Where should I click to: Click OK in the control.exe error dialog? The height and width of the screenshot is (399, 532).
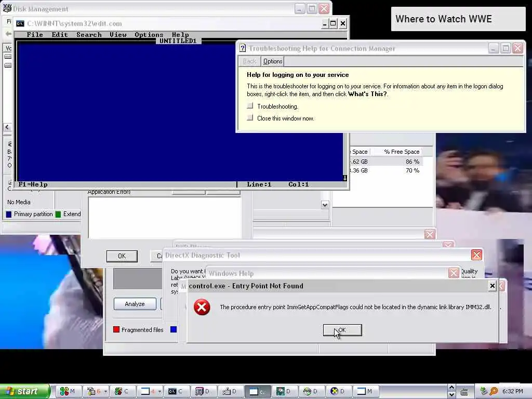tap(342, 330)
